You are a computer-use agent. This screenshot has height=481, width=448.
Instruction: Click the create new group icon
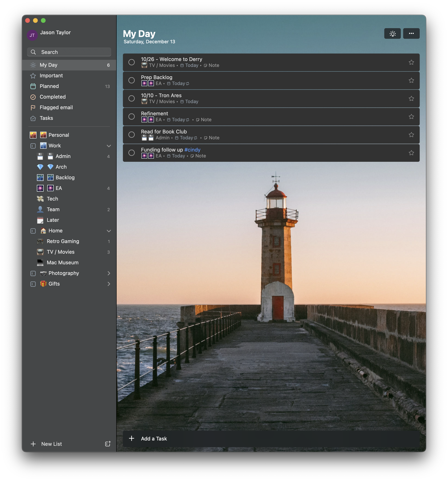[108, 444]
